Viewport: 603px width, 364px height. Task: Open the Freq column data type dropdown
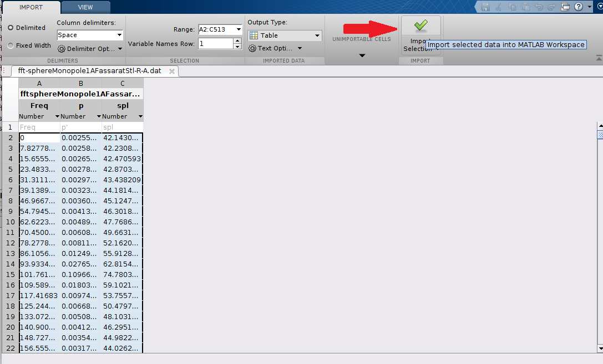pyautogui.click(x=57, y=116)
